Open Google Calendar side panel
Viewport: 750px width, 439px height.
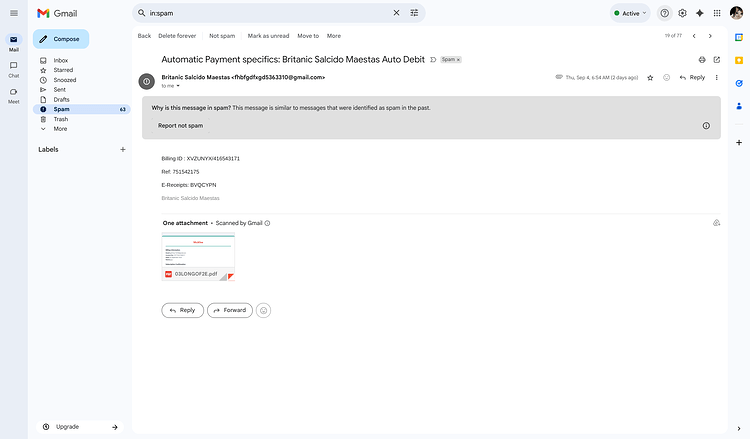(739, 37)
